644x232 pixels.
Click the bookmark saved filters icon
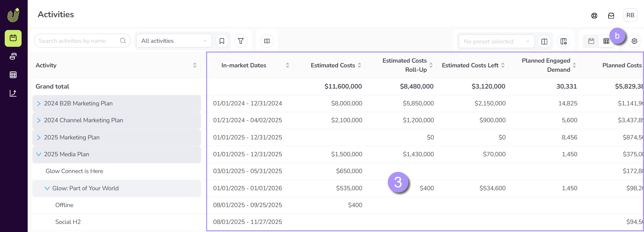coord(222,41)
